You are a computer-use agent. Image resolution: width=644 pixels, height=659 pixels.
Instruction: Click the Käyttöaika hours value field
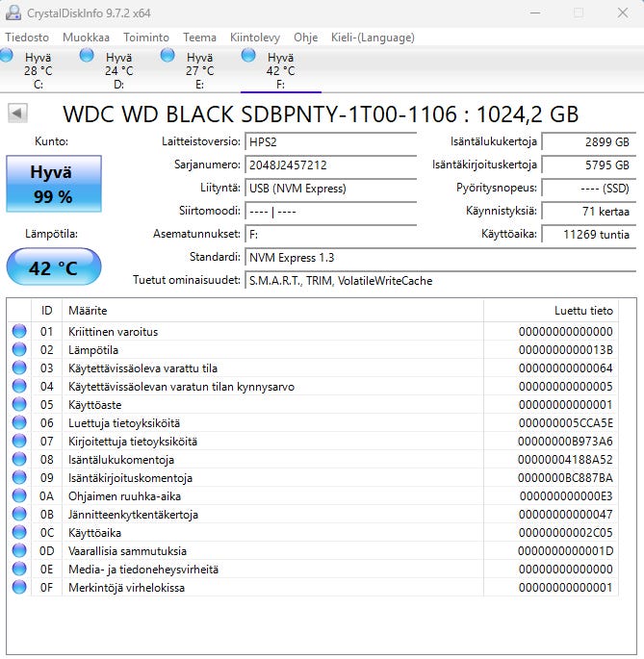coord(586,234)
